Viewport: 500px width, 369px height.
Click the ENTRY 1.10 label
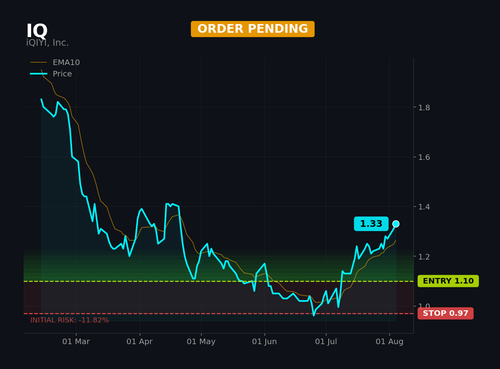coord(448,281)
